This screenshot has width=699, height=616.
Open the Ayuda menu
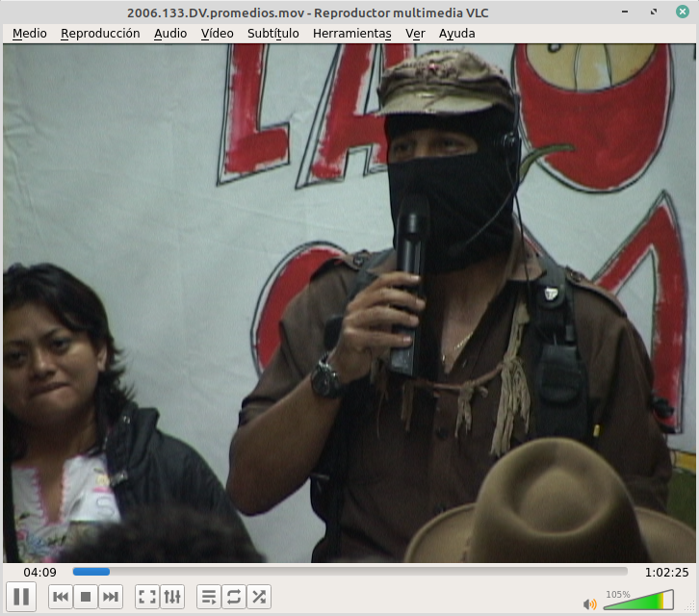pyautogui.click(x=457, y=34)
